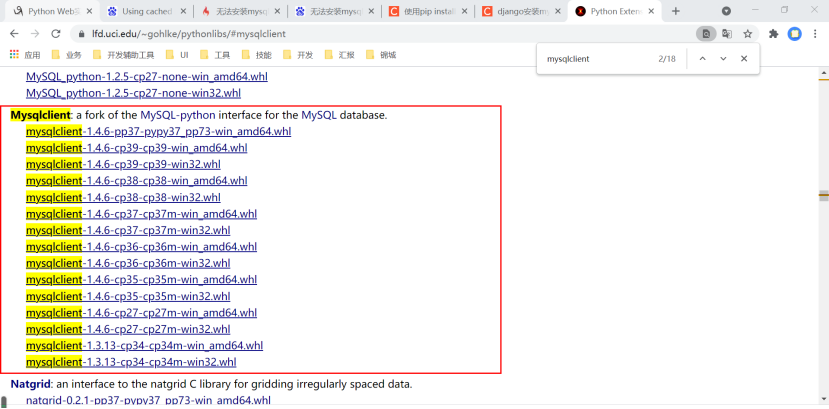Bookmark this page with star icon

pos(748,34)
